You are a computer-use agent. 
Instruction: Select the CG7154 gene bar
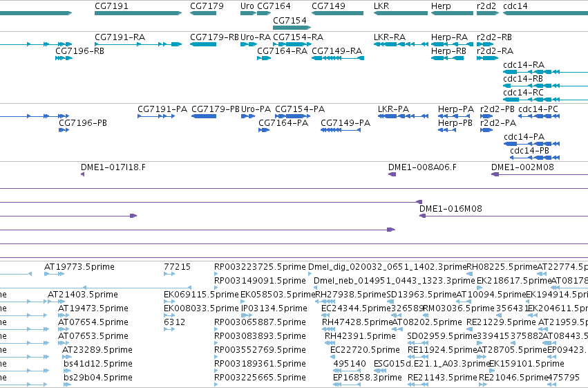click(x=292, y=28)
